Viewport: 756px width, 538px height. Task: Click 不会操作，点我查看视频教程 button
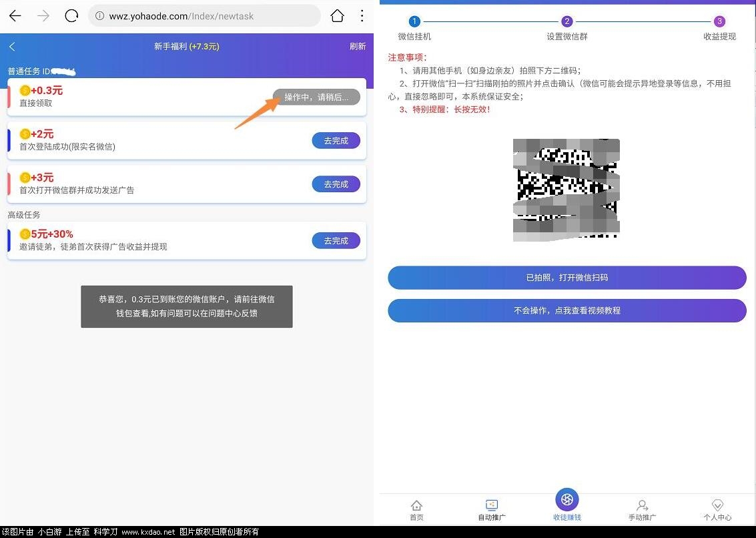coord(567,310)
